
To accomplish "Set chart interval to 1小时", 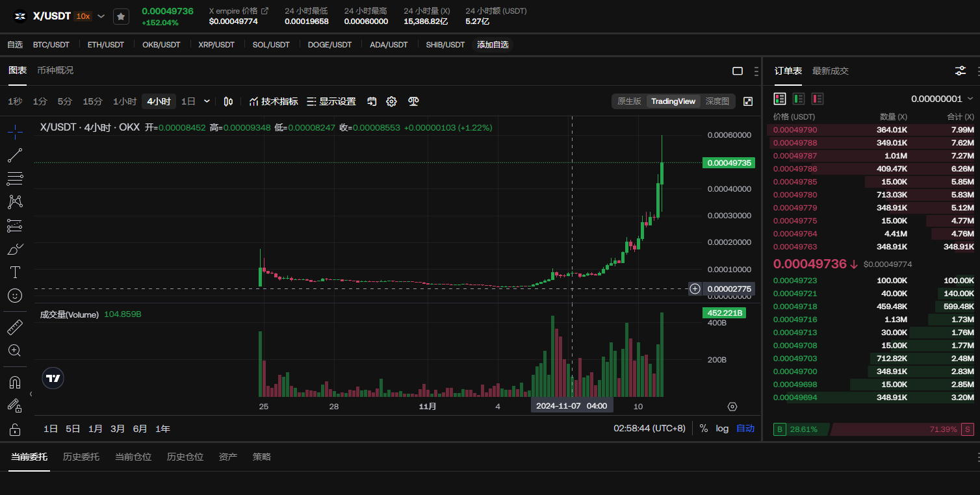I will 125,101.
